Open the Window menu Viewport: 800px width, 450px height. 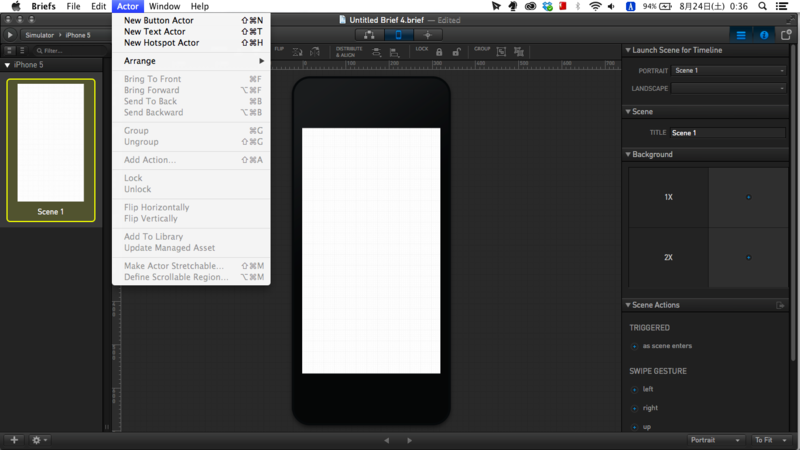tap(164, 6)
